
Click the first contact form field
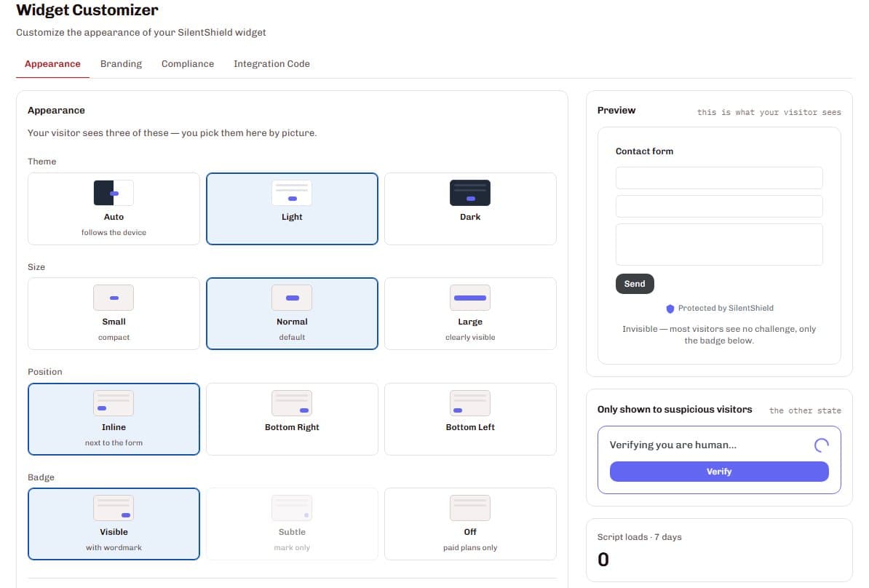coord(719,178)
